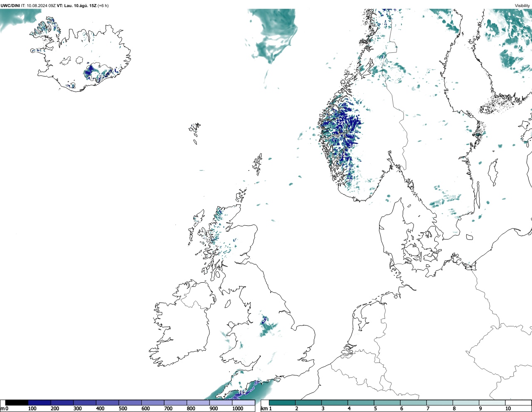Click the 6–7 km legend swatch
Viewport: 532px width, 412px height.
[413, 402]
